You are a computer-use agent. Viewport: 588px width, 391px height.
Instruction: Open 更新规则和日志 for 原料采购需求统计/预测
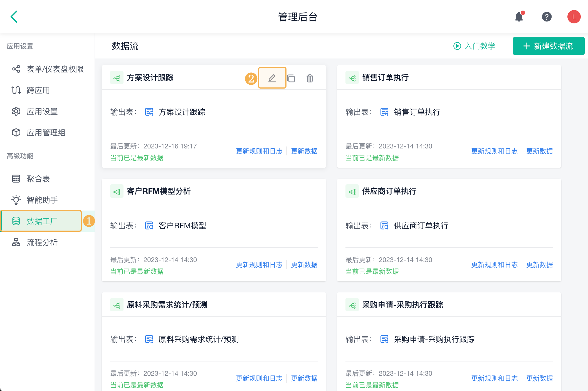tap(259, 378)
